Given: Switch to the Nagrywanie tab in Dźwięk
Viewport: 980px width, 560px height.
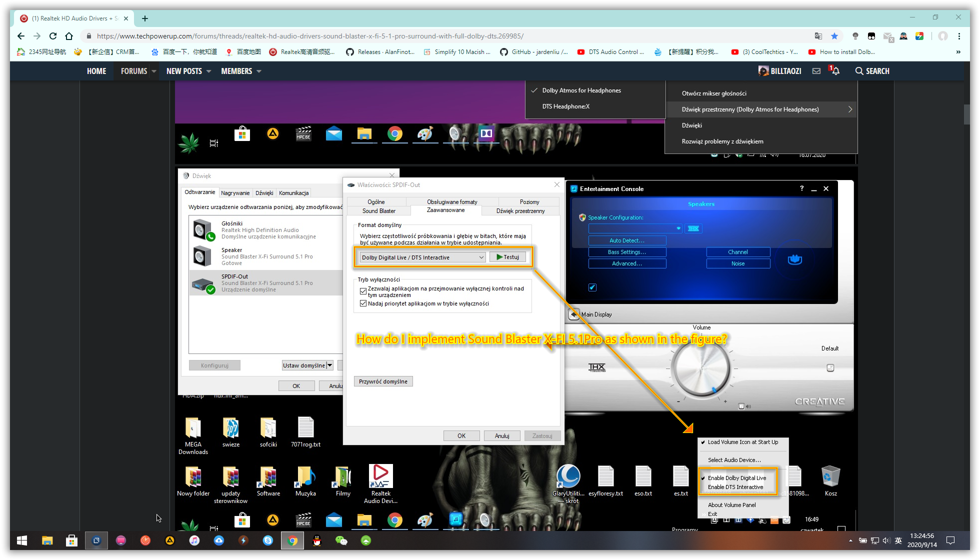Looking at the screenshot, I should tap(235, 193).
